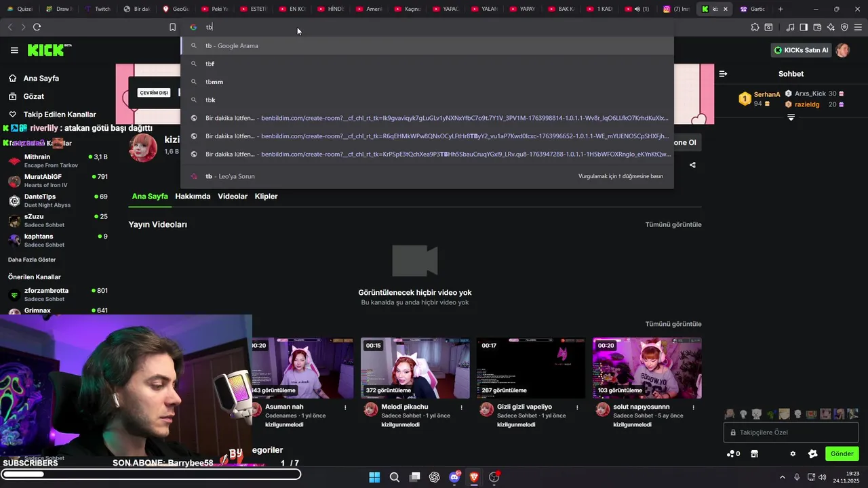Open the browser extensions puzzle icon
This screenshot has width=868, height=488.
755,27
